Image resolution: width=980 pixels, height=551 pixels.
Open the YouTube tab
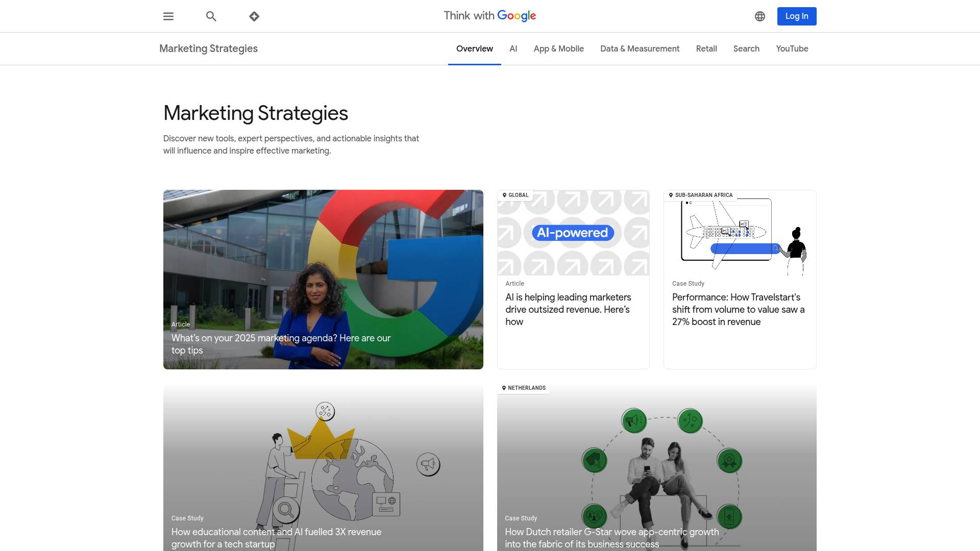(x=792, y=49)
